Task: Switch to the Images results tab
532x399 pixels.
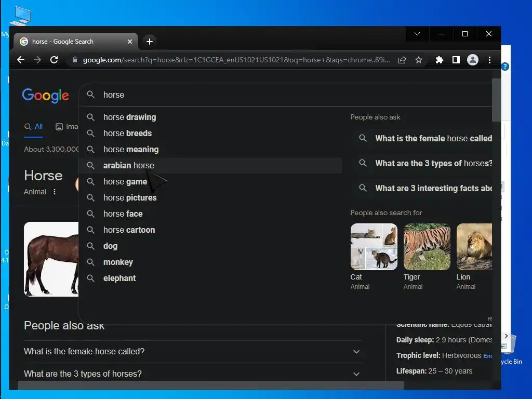Action: (67, 127)
